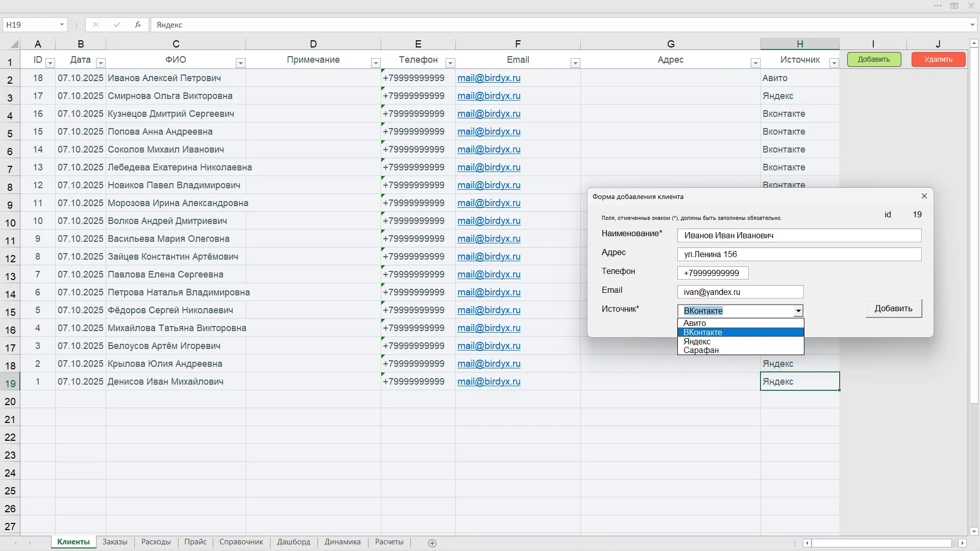The image size is (980, 551).
Task: Toggle the Источник combo box arrow
Action: point(798,311)
